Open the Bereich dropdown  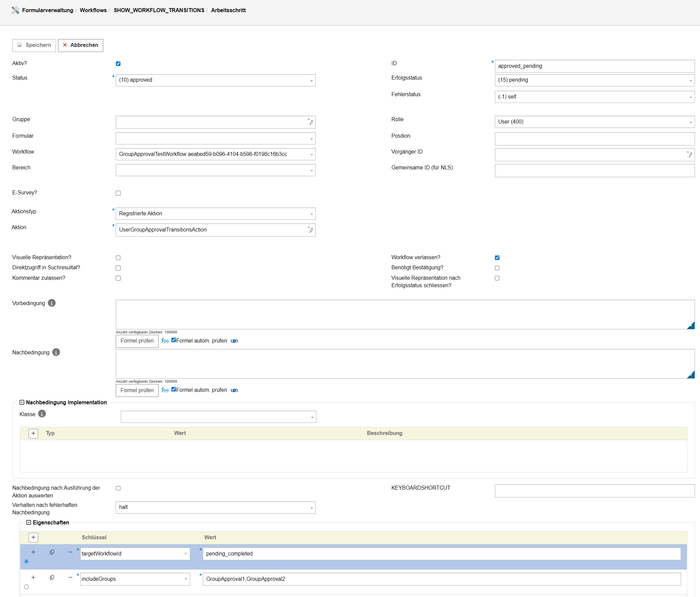pos(216,170)
